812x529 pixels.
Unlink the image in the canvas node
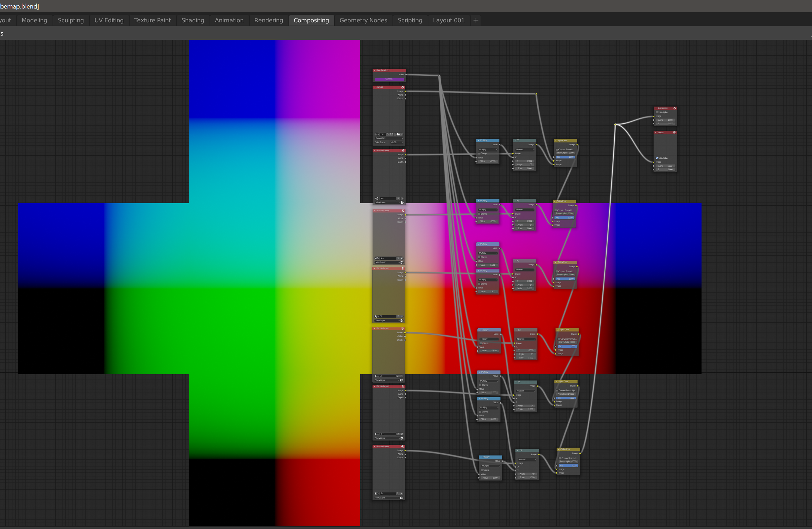[402, 134]
